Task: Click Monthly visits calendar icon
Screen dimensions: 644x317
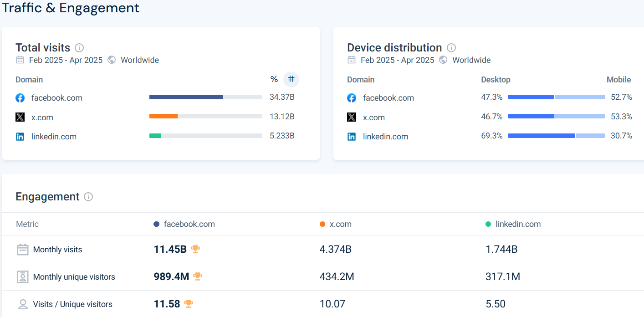Action: coord(23,250)
